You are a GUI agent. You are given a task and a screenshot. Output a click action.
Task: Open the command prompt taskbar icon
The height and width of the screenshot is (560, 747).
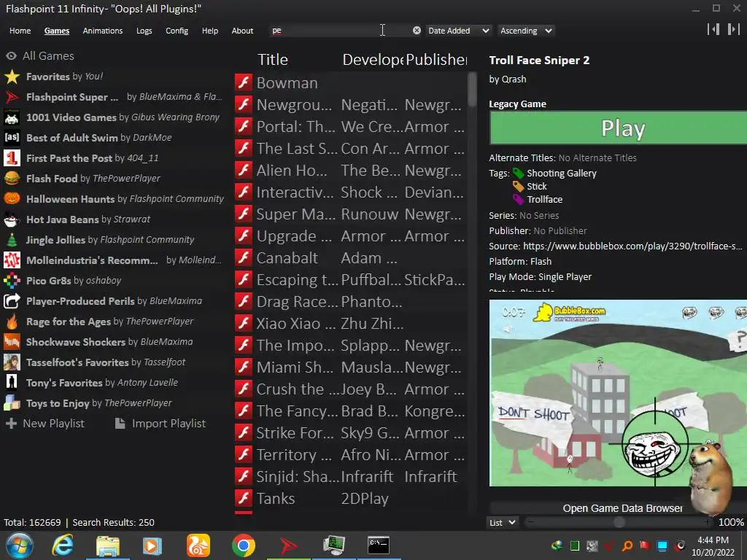[x=379, y=545]
